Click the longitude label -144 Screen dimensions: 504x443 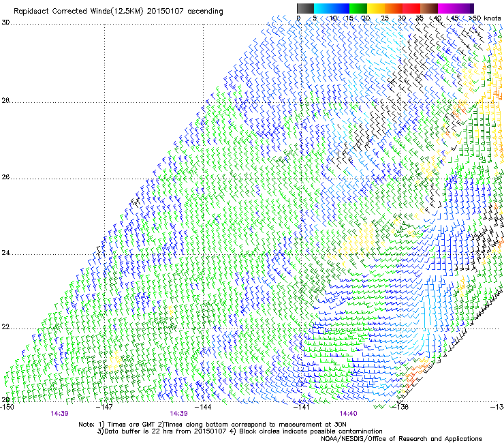point(203,407)
